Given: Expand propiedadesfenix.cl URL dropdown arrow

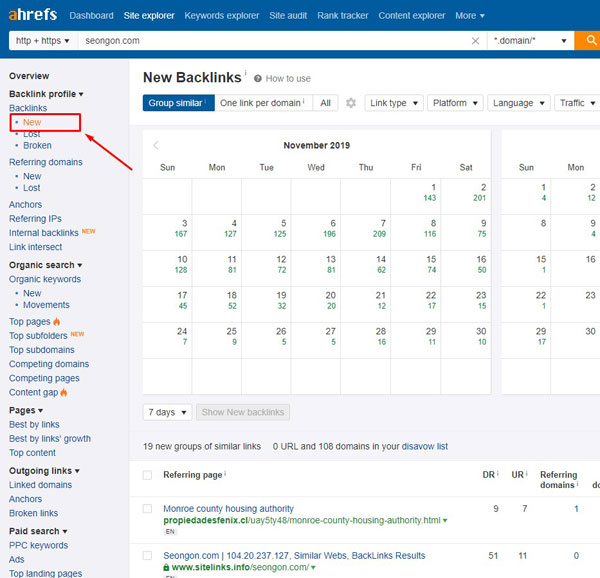Looking at the screenshot, I should (x=445, y=521).
